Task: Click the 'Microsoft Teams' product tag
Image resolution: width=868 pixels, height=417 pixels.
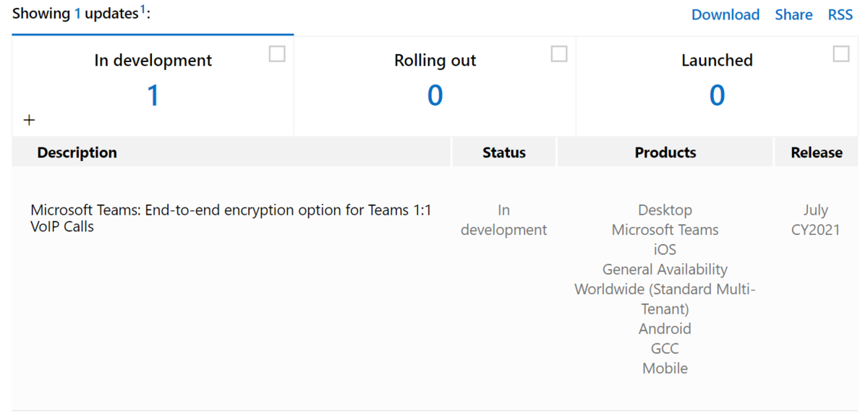Action: pyautogui.click(x=665, y=230)
